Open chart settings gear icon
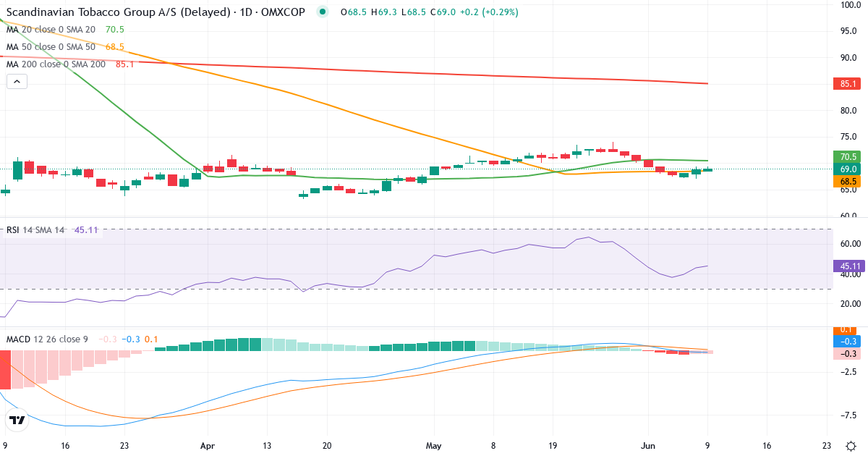The width and height of the screenshot is (868, 456). (x=851, y=446)
